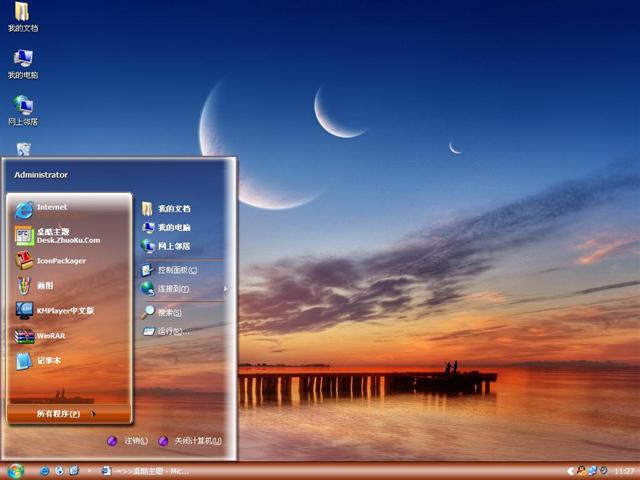
Task: Open 我的文档 folder on the desktop
Action: click(x=22, y=13)
